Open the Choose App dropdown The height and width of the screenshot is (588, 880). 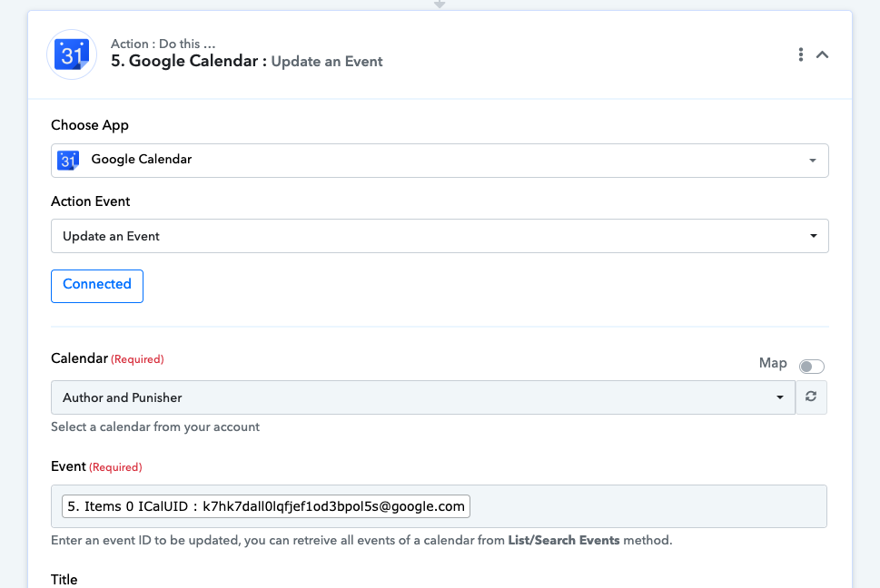coord(440,161)
